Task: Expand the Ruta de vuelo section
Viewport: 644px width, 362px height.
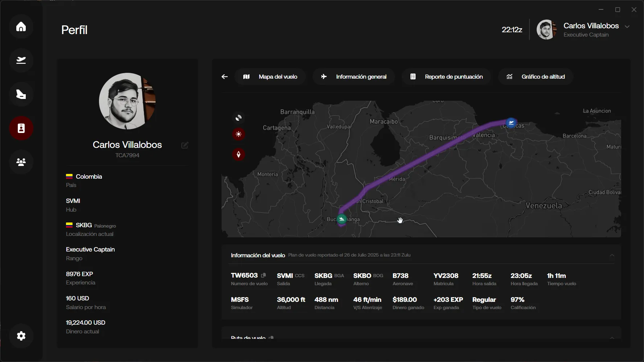Action: click(612, 338)
